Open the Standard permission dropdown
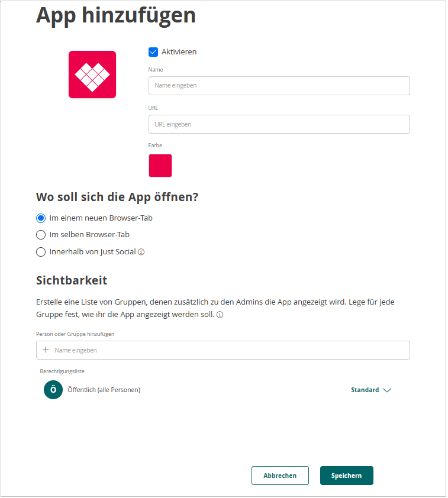 [365, 390]
